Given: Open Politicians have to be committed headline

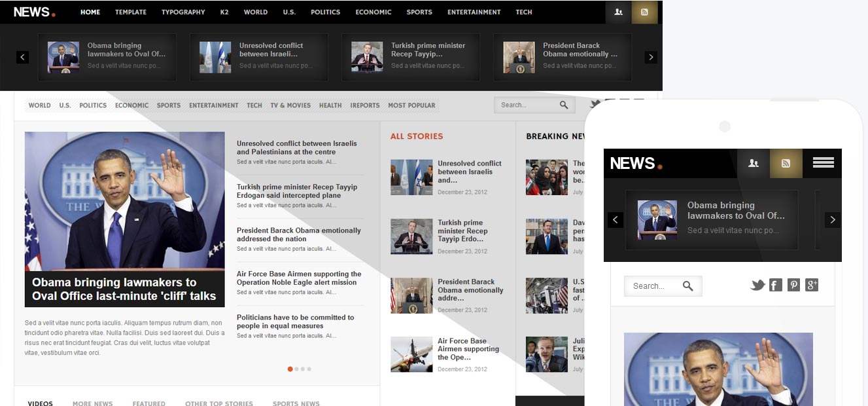Looking at the screenshot, I should pyautogui.click(x=296, y=322).
